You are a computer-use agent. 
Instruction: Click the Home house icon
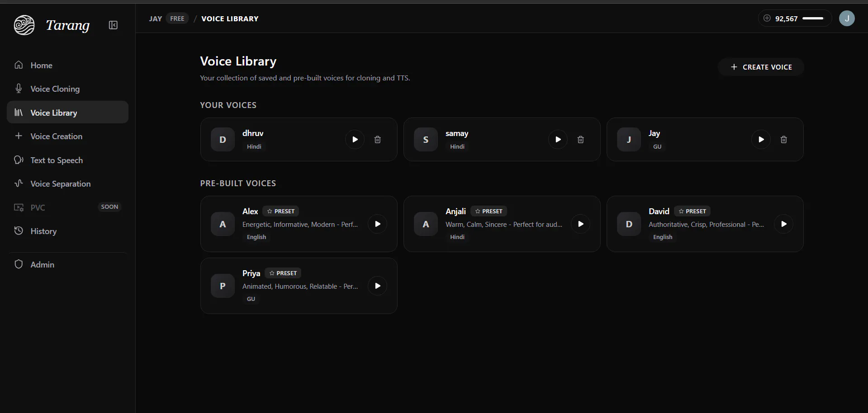tap(19, 65)
